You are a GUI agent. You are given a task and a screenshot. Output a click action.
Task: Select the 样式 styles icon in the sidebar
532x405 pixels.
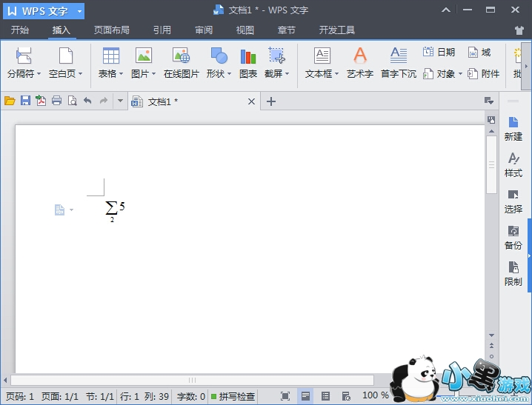tap(513, 164)
